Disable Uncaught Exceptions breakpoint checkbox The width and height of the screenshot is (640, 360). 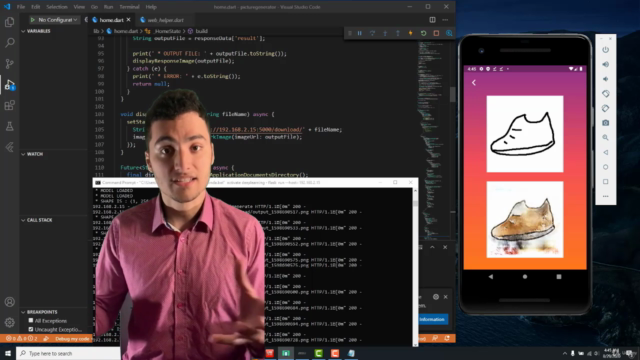[31, 329]
